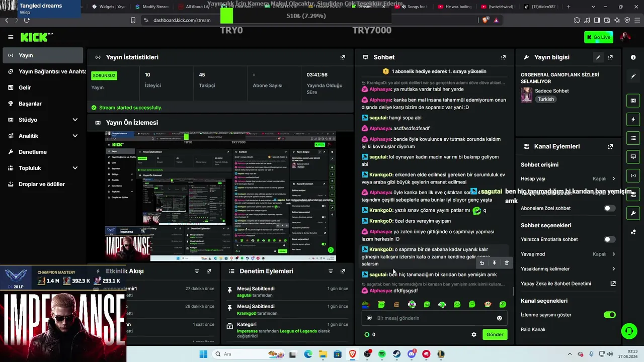Click the info icon on the right rail
644x362 pixels.
[x=633, y=57]
